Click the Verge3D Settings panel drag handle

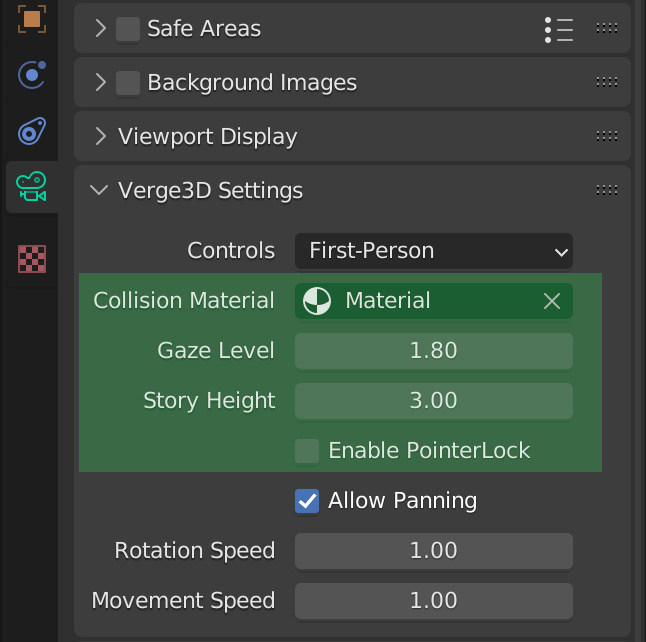[607, 190]
